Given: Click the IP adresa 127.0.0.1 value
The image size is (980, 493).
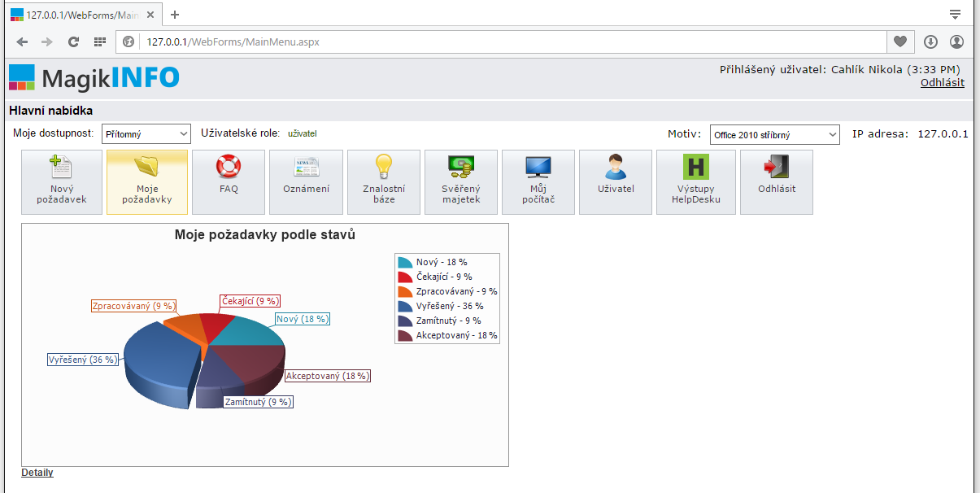Looking at the screenshot, I should [x=943, y=134].
